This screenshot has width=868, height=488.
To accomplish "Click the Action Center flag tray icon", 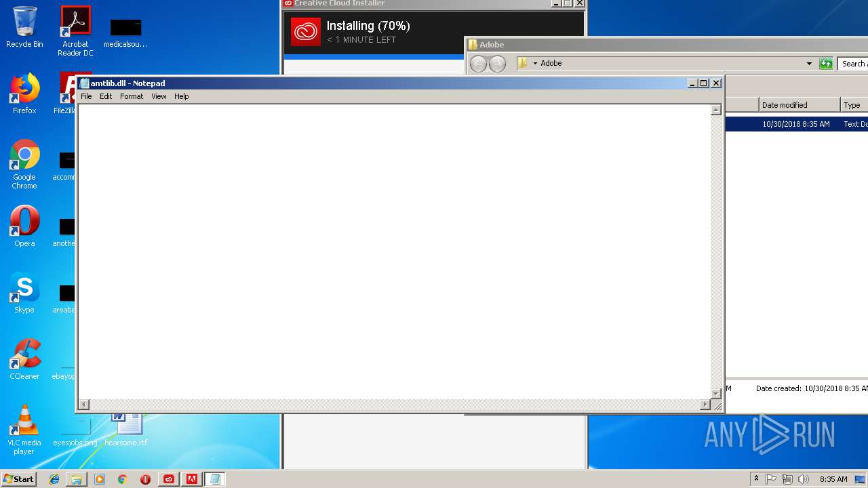I will [x=771, y=479].
